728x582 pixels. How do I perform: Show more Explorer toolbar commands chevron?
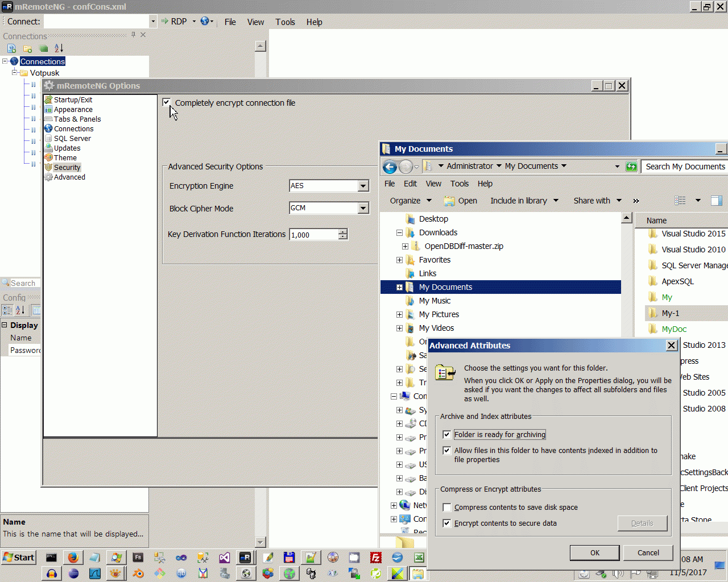(x=636, y=201)
